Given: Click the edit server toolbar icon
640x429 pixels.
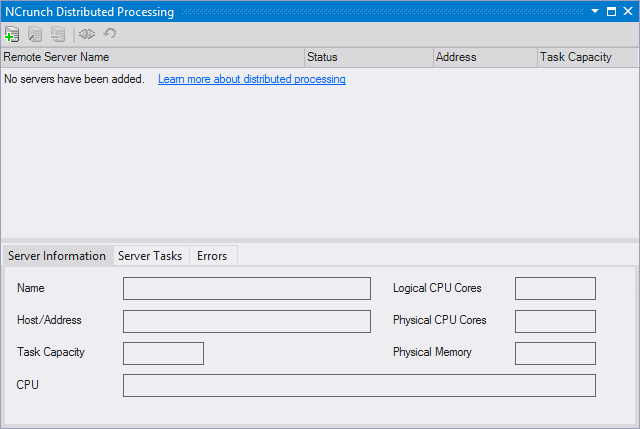Looking at the screenshot, I should coord(35,34).
